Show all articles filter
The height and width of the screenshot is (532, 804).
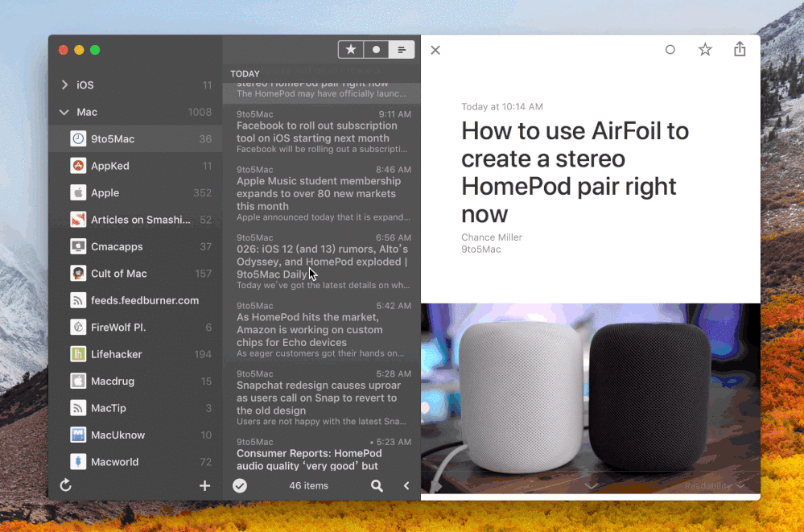pyautogui.click(x=402, y=50)
